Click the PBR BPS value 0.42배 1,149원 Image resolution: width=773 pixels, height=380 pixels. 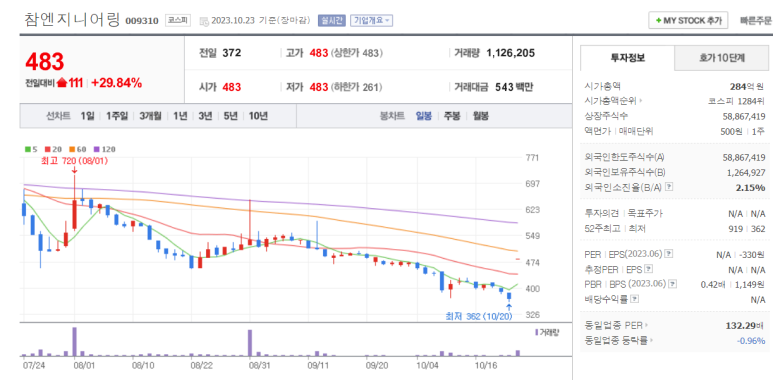click(733, 284)
